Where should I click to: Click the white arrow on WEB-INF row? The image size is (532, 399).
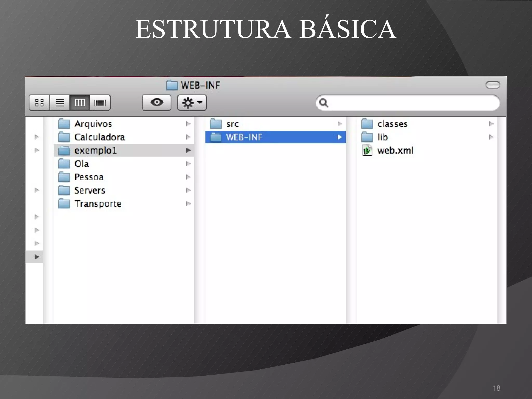(x=340, y=137)
